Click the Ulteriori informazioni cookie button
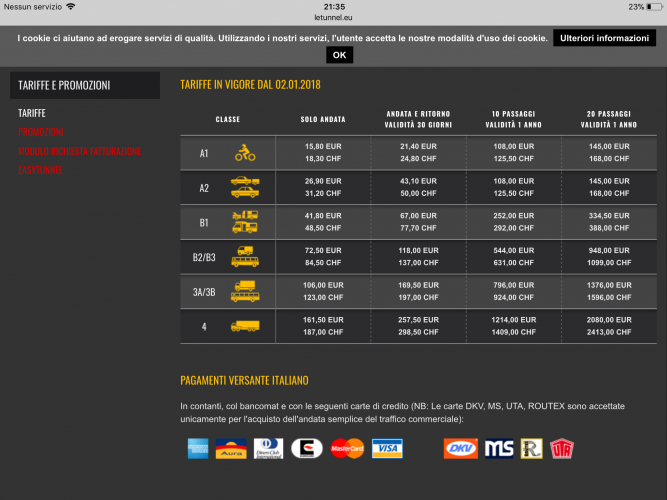 tap(605, 38)
